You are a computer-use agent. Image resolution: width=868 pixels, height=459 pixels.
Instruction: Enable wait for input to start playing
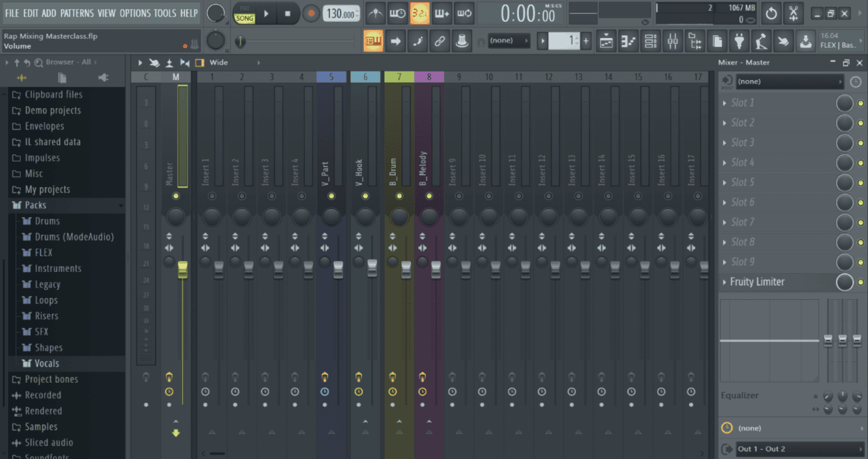pyautogui.click(x=398, y=13)
